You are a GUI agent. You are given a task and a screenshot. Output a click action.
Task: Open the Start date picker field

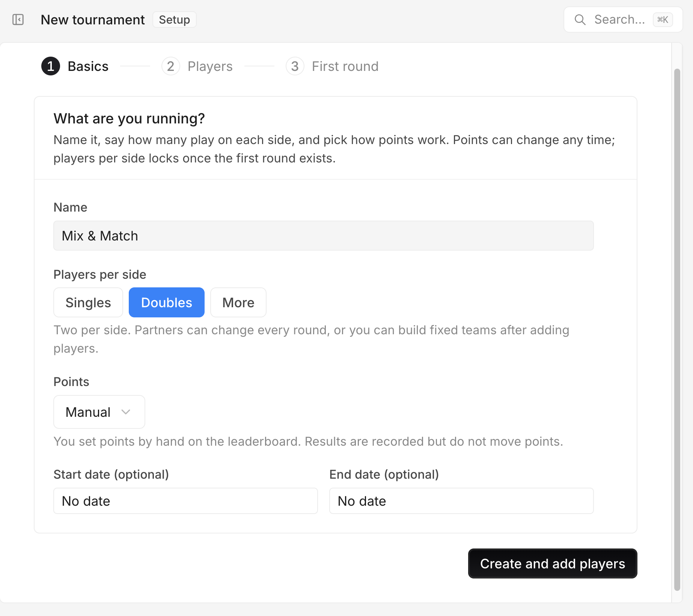pos(185,501)
